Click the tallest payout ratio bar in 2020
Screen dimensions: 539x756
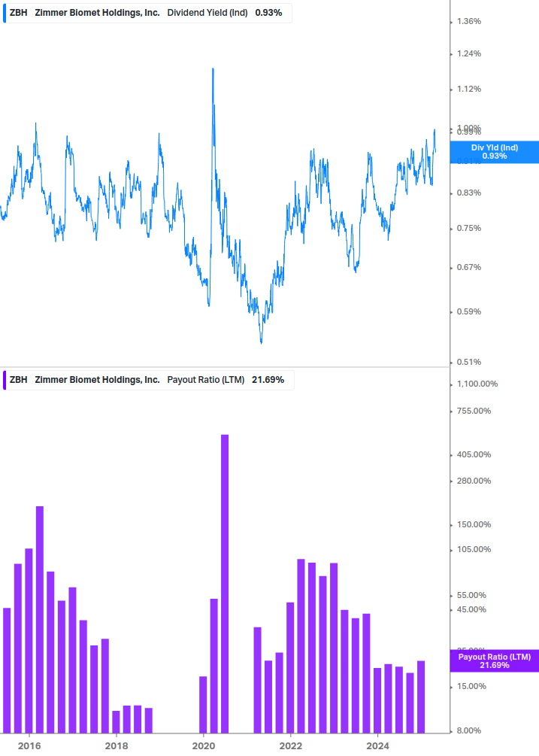click(225, 584)
